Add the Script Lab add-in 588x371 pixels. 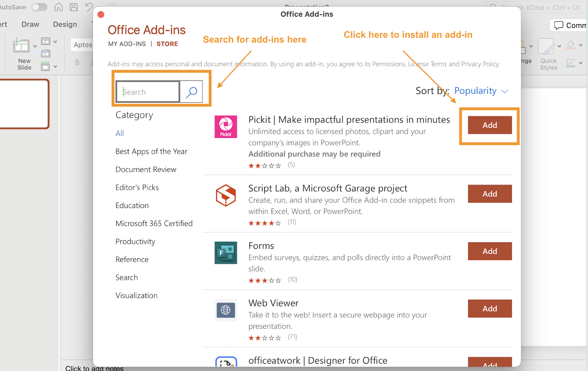(490, 194)
